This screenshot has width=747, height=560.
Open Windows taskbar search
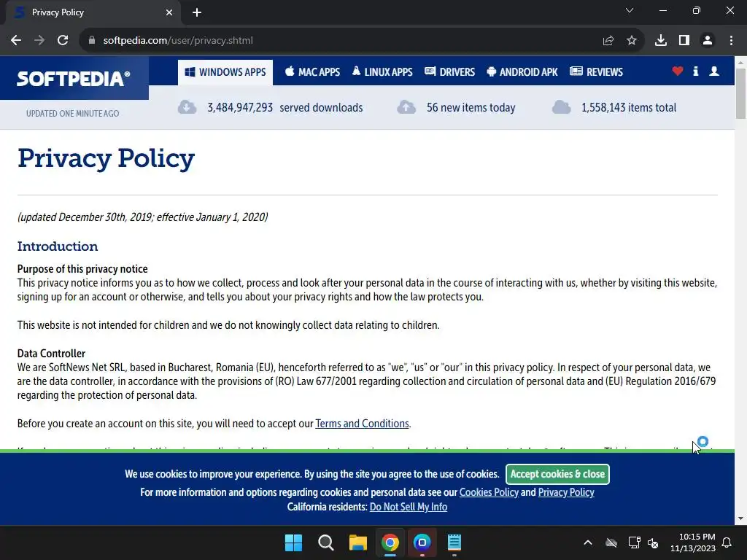(x=326, y=542)
